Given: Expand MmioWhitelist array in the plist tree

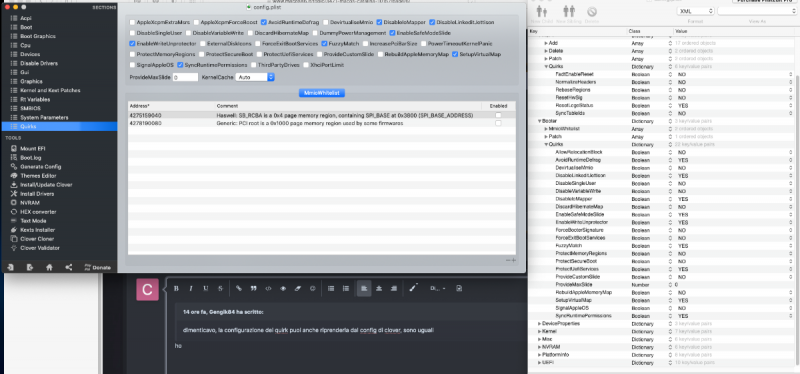Looking at the screenshot, I should 546,129.
